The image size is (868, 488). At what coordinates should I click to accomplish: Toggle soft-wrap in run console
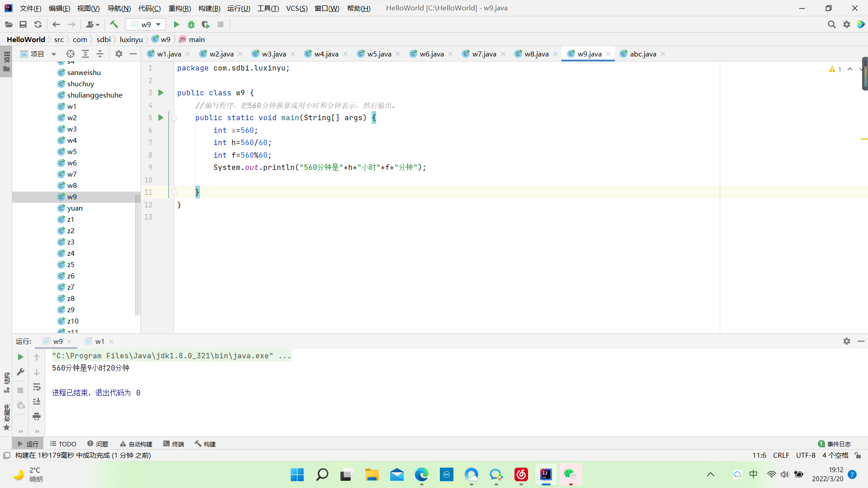37,387
